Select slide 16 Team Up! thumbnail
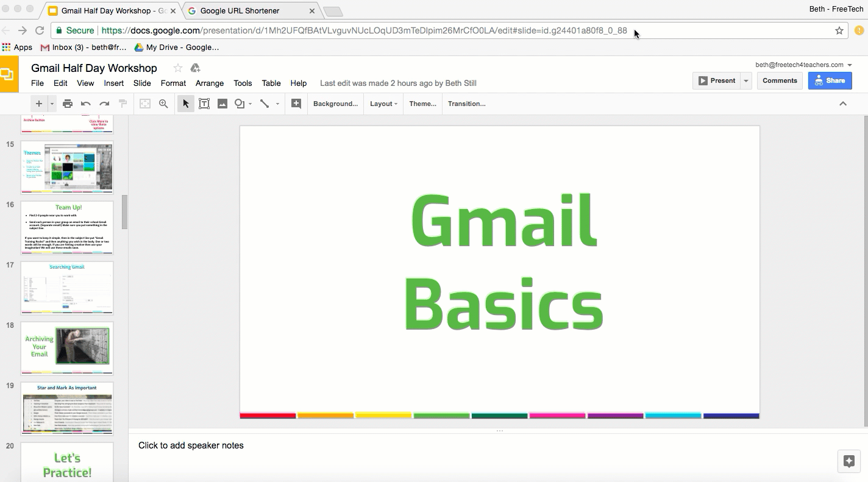868x482 pixels. 67,227
